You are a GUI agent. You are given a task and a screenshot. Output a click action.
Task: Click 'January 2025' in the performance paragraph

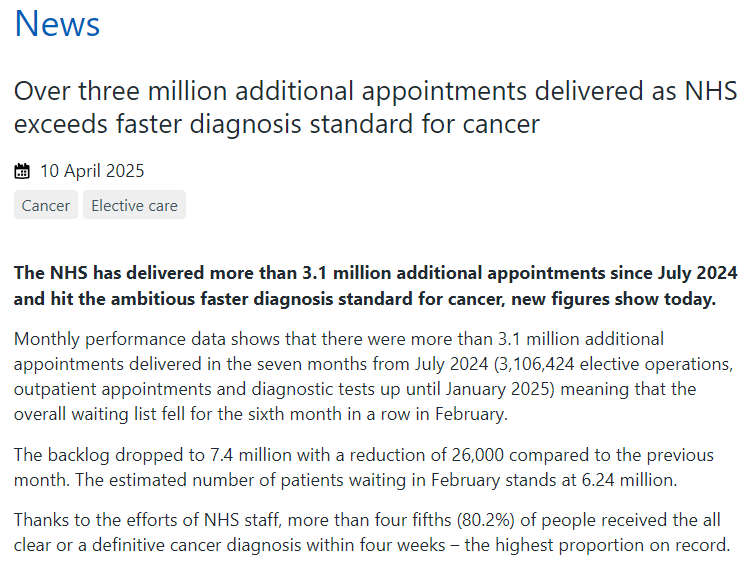(x=497, y=389)
